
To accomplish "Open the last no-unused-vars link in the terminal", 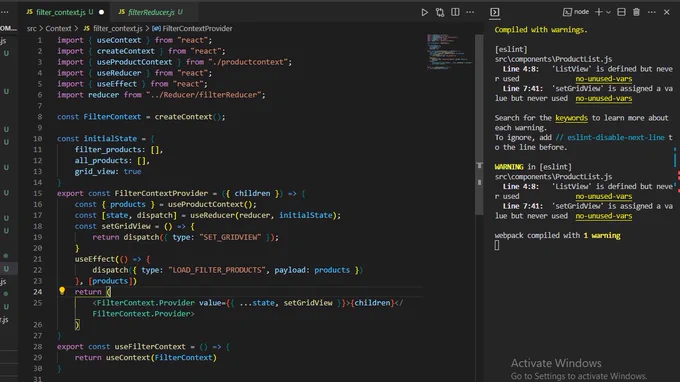I will (x=604, y=216).
